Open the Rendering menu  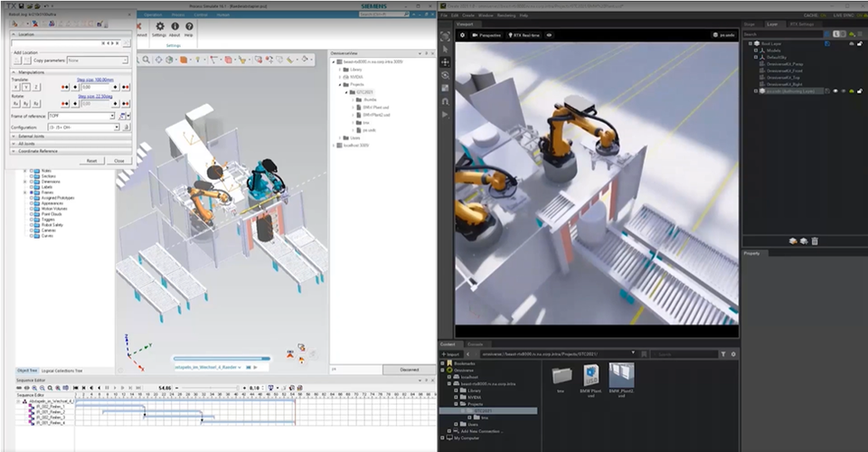tap(506, 15)
